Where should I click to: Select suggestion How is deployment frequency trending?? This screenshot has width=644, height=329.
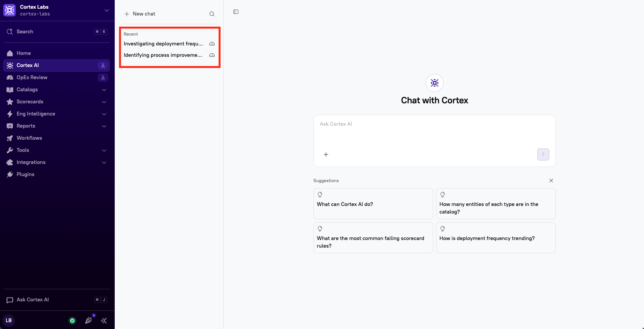point(496,238)
